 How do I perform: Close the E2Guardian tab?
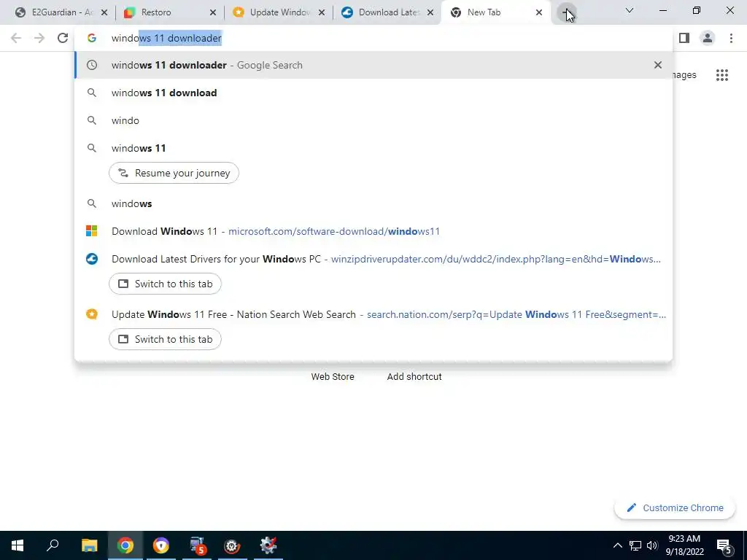104,12
